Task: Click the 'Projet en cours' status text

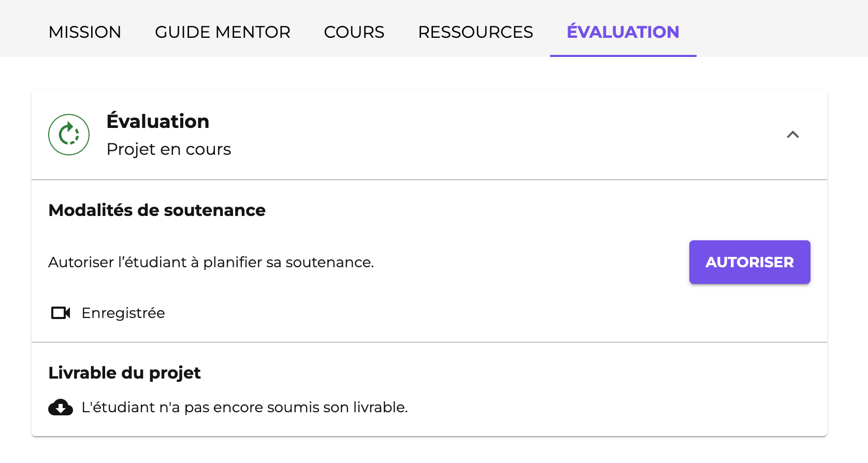Action: pyautogui.click(x=169, y=149)
